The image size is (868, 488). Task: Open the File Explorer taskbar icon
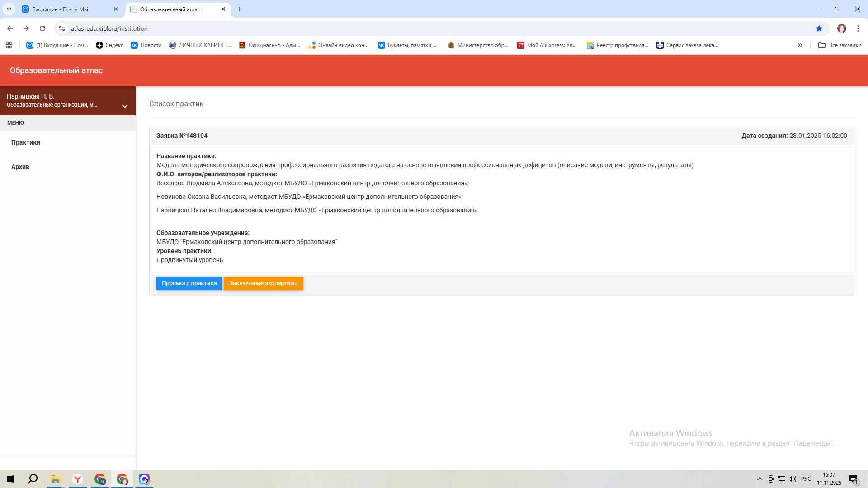55,479
